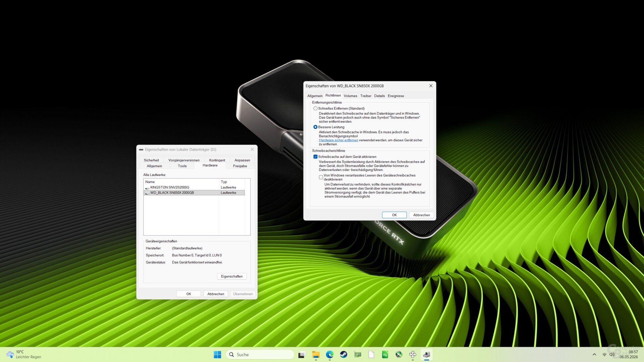Click the drive icon in D: properties title bar
The height and width of the screenshot is (362, 644).
coord(141,150)
